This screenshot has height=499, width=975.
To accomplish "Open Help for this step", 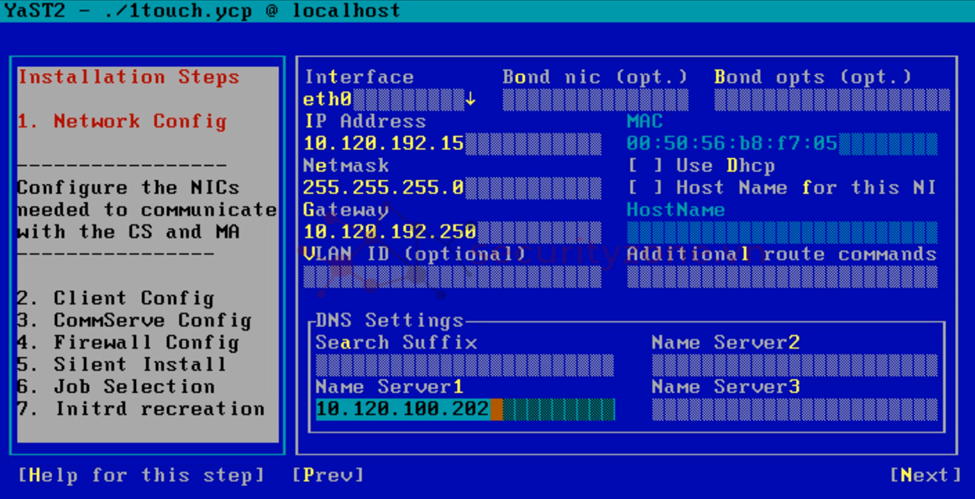I will click(141, 475).
